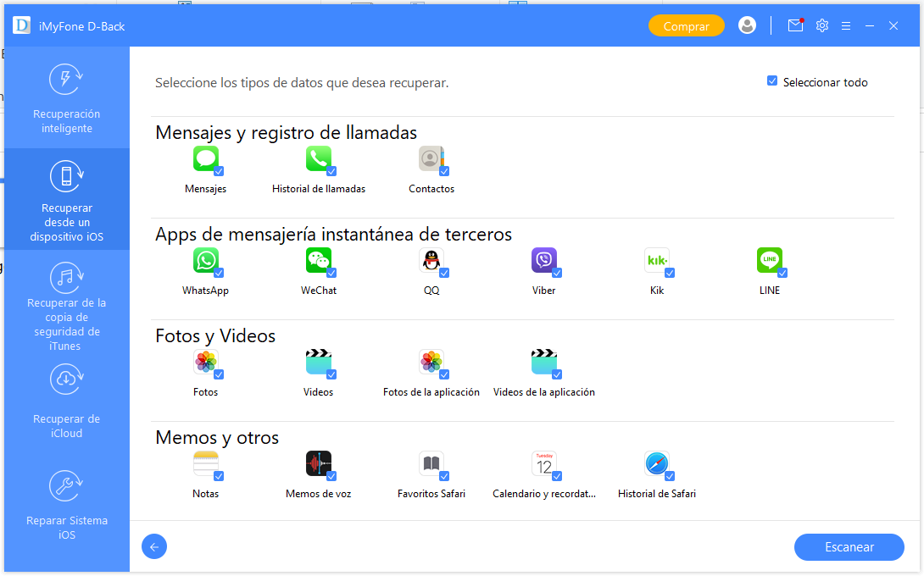Screen dimensions: 924x576
Task: Click the Fotos de la aplicación icon
Action: 431,362
